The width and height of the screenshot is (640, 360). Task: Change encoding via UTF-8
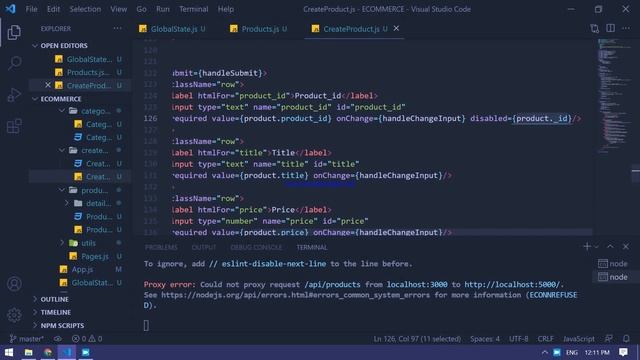[x=518, y=339]
